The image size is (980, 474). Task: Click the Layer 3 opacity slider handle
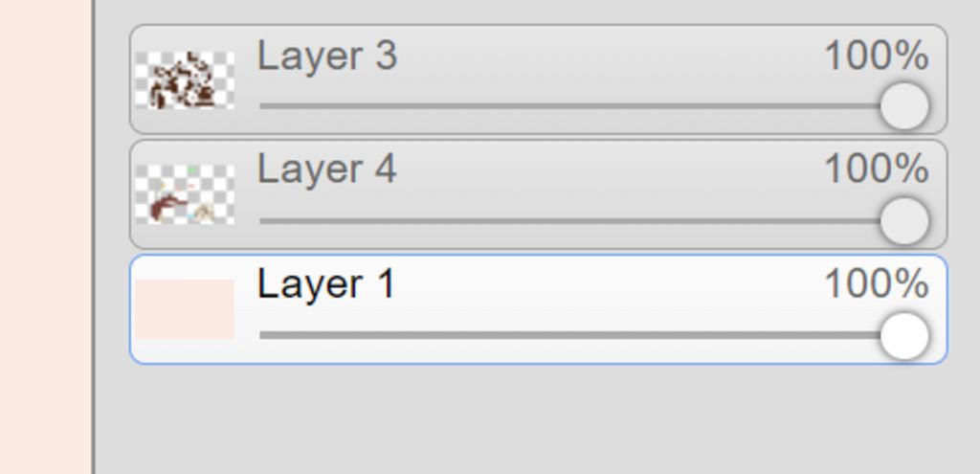coord(904,105)
